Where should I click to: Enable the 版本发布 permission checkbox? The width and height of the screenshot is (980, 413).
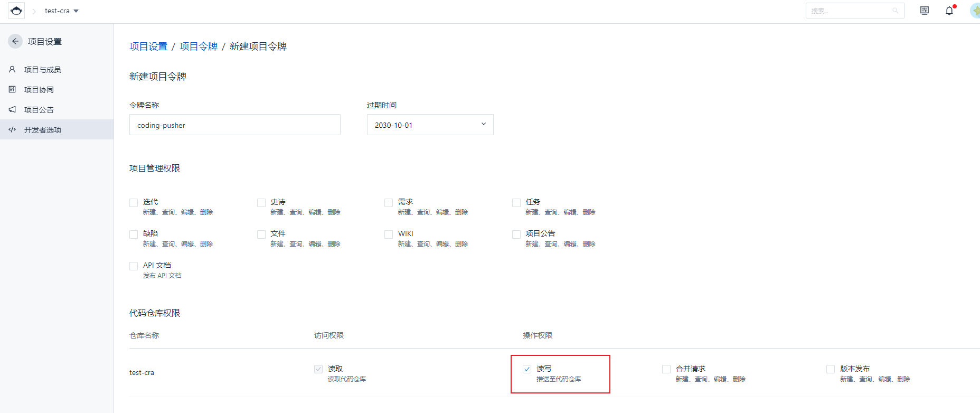tap(831, 369)
